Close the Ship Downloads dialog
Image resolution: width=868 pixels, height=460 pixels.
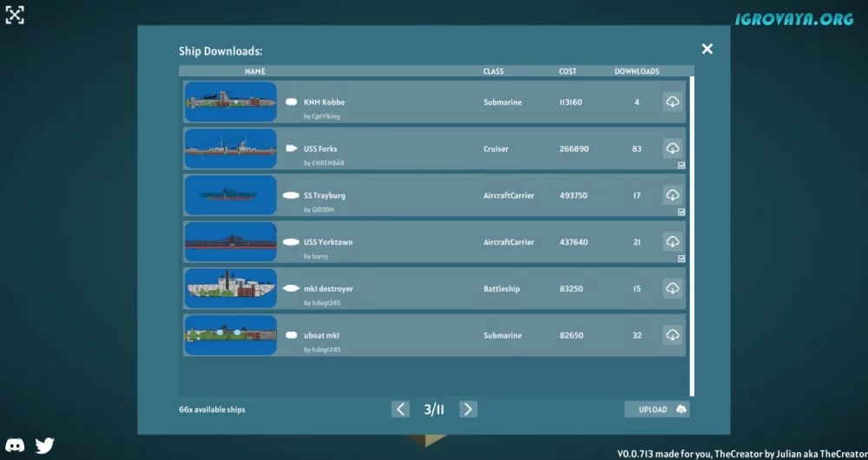[707, 49]
